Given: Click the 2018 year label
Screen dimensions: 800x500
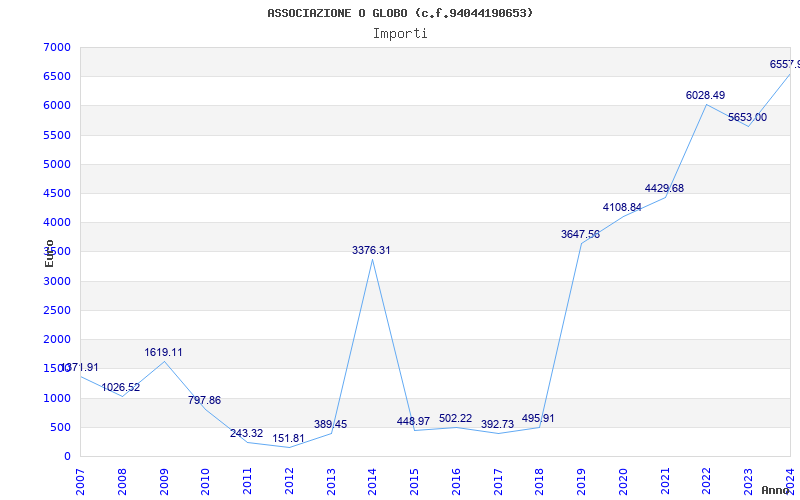Looking at the screenshot, I should point(540,482).
